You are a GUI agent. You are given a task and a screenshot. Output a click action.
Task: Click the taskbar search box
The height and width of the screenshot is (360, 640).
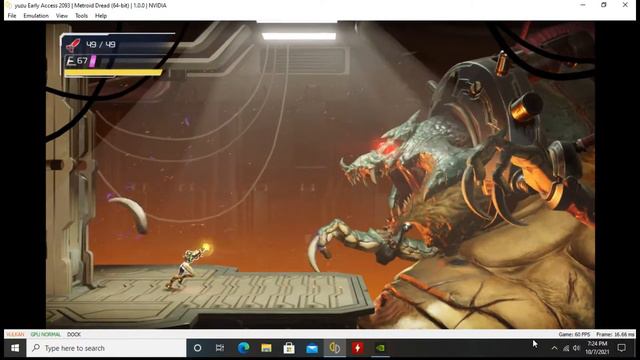pyautogui.click(x=107, y=348)
